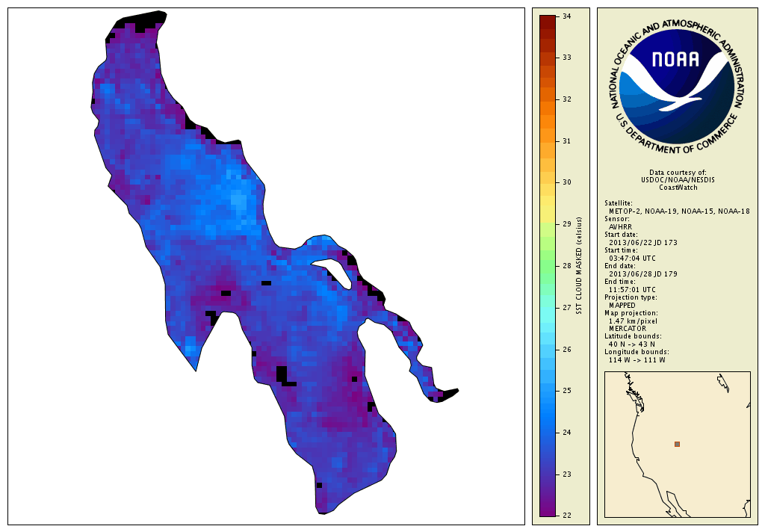Select the "Longitude bounds:" label
Image resolution: width=765 pixels, height=532 pixels.
[637, 352]
